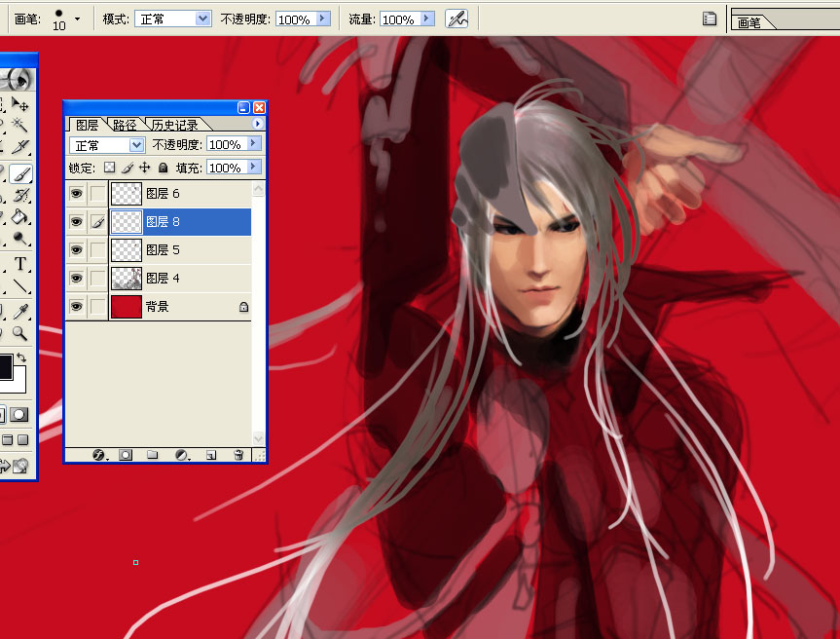The width and height of the screenshot is (840, 639).
Task: Toggle link box for 图层 6
Action: click(x=97, y=194)
